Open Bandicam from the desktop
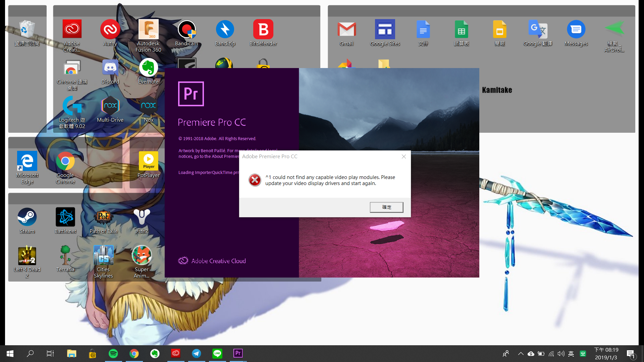644x362 pixels. 186,33
